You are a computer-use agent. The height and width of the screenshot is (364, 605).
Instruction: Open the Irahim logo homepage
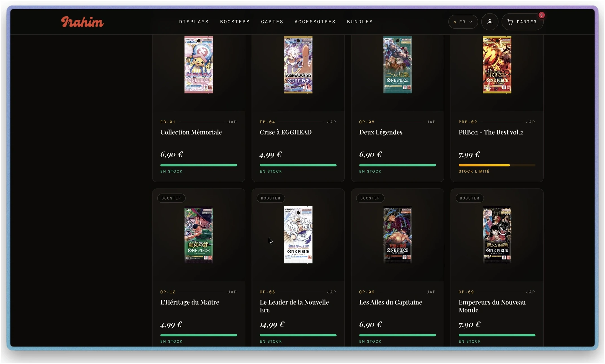[x=82, y=22]
